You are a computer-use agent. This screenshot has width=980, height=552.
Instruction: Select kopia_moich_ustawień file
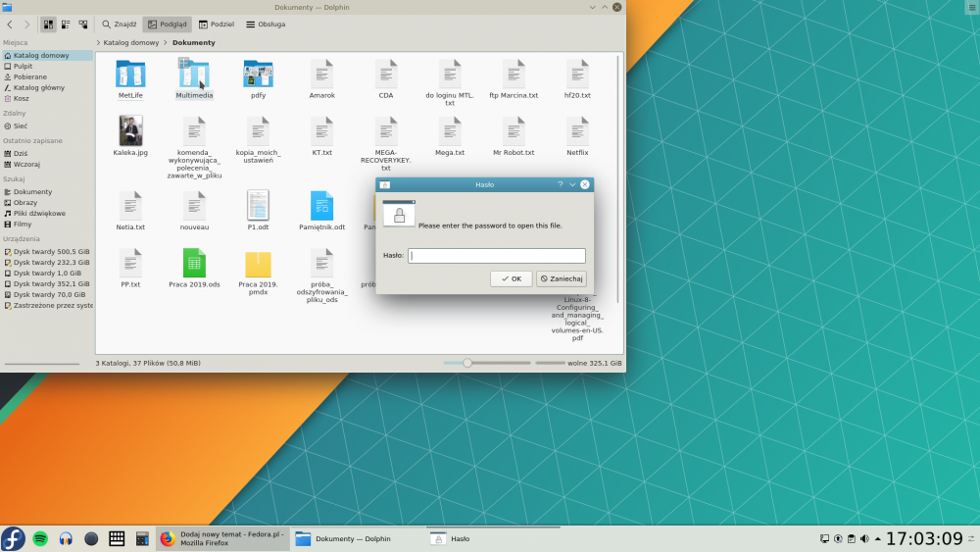258,140
